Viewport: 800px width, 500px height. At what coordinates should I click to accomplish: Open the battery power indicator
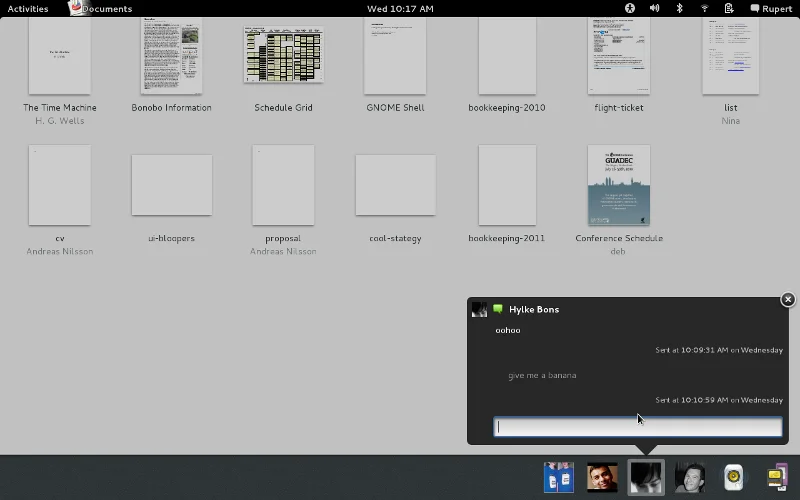pos(729,8)
